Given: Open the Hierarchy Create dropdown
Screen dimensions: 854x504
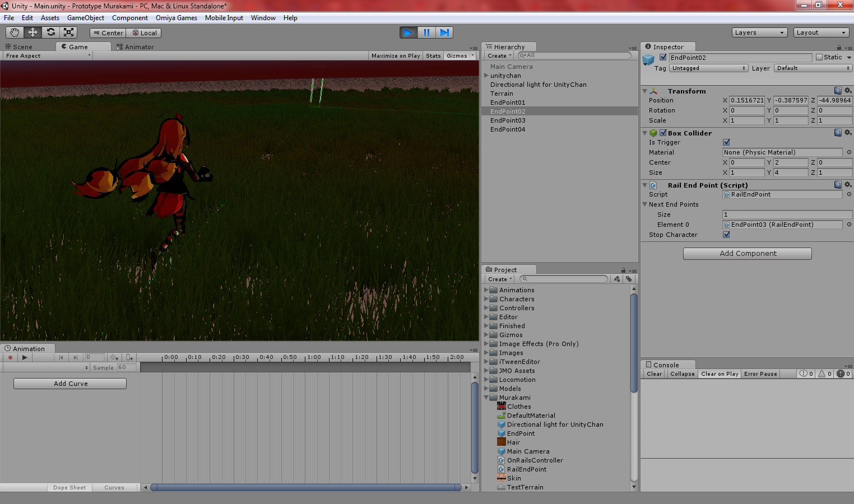Looking at the screenshot, I should 499,56.
